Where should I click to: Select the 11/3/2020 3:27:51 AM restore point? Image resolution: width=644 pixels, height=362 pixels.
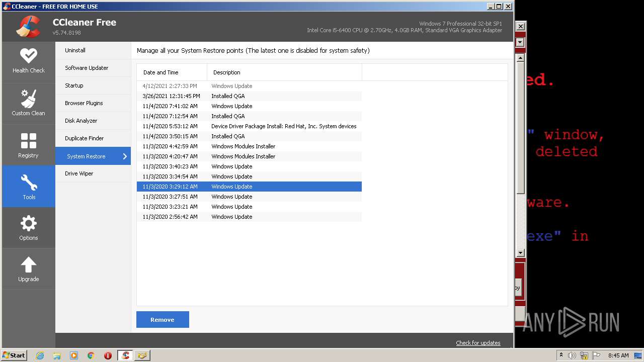(249, 197)
